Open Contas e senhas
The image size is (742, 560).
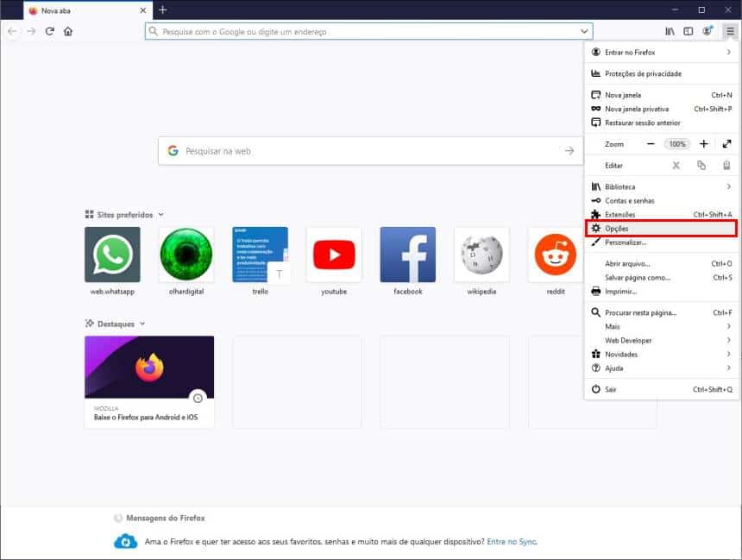pos(661,200)
